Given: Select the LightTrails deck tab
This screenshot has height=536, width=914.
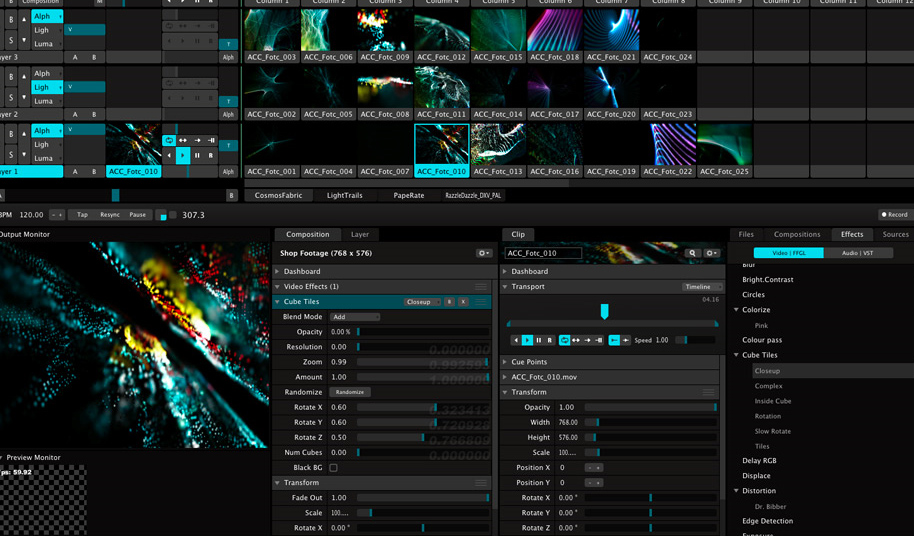Looking at the screenshot, I should (x=344, y=196).
